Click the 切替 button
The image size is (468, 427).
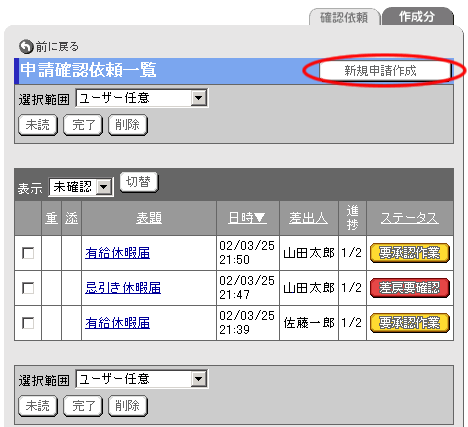[138, 182]
